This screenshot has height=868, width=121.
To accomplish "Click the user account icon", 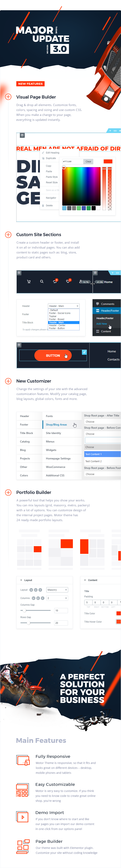I will (80, 281).
